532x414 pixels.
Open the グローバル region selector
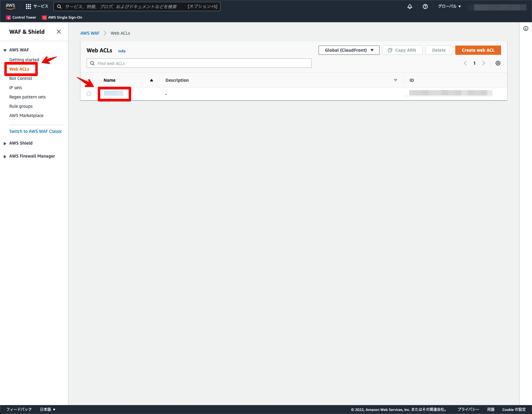coord(449,7)
